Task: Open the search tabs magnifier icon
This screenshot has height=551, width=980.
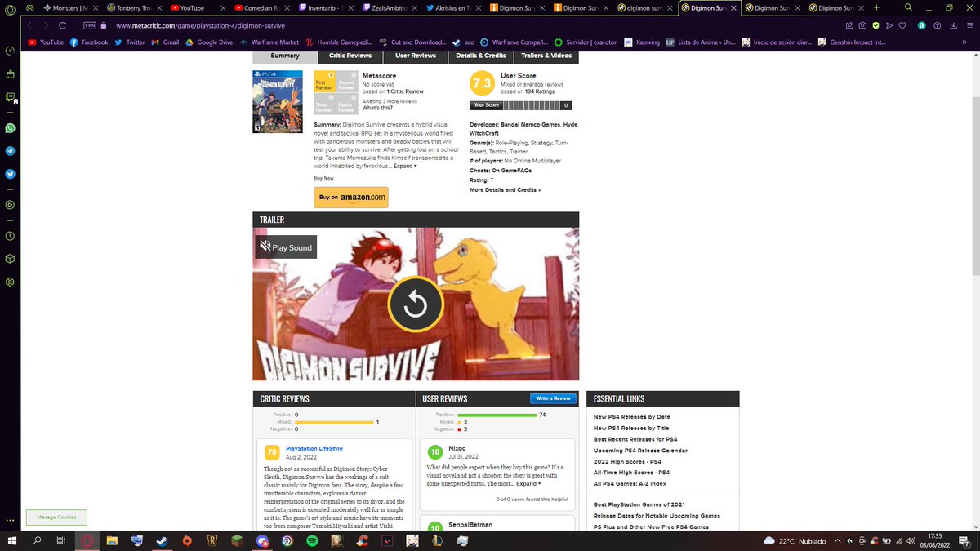Action: coord(908,7)
